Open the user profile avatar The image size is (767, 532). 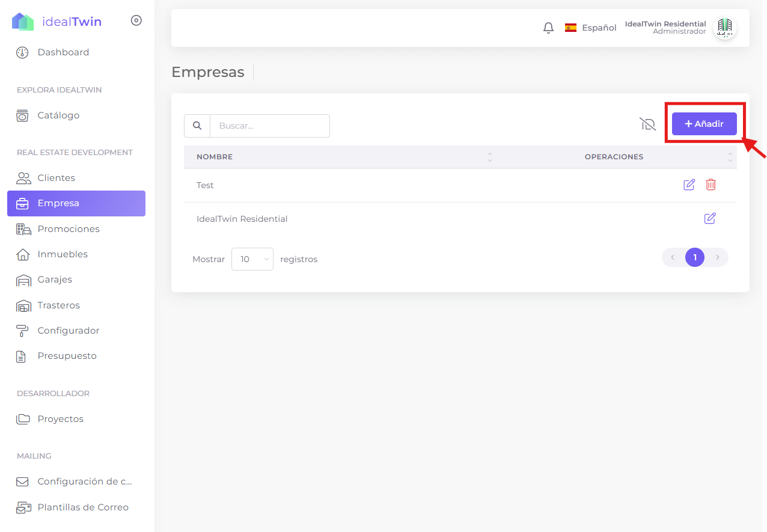[x=724, y=28]
